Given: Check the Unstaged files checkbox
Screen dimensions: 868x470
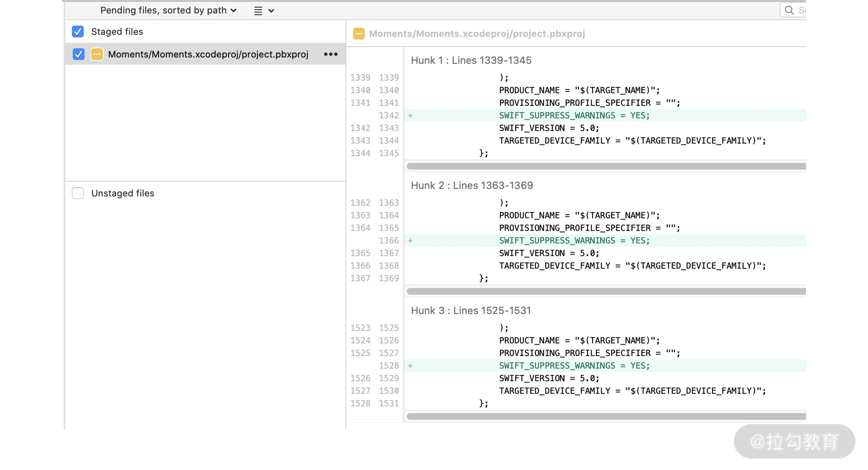Looking at the screenshot, I should pos(78,193).
